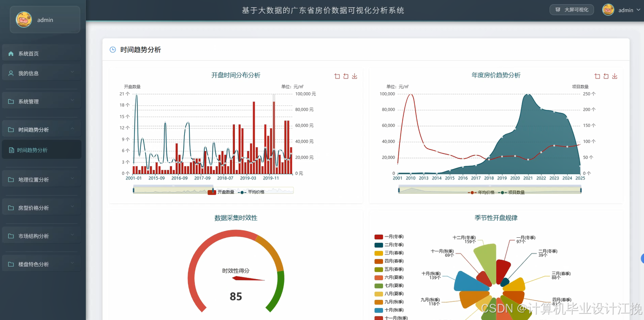The image size is (644, 320).
Task: Open 系统首页 menu label
Action: 28,54
